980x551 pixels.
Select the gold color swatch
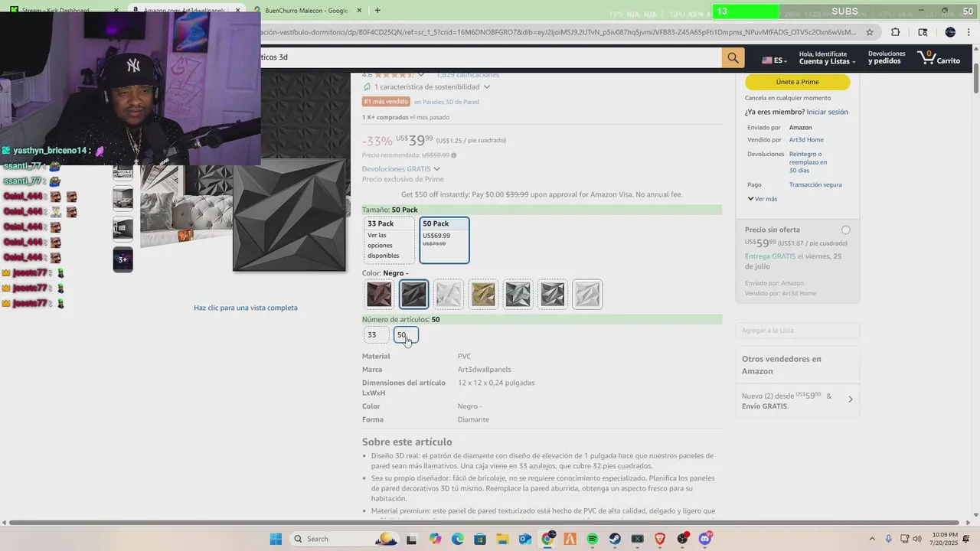pos(483,295)
